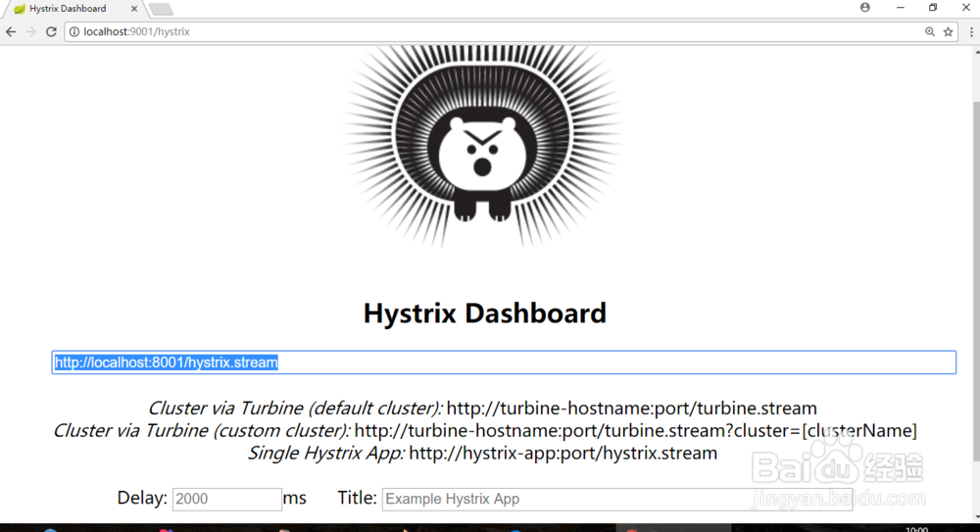The image size is (980, 532).
Task: Open a new browser tab
Action: (x=162, y=10)
